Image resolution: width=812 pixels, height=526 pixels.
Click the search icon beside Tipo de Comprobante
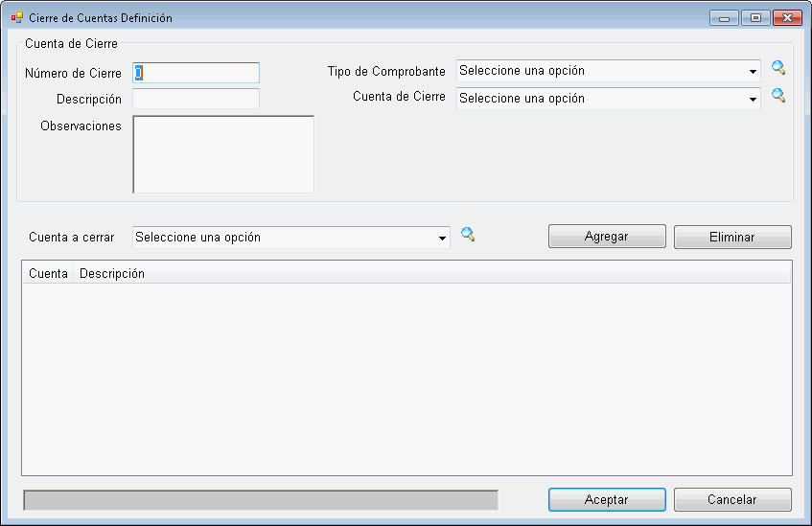[x=778, y=68]
